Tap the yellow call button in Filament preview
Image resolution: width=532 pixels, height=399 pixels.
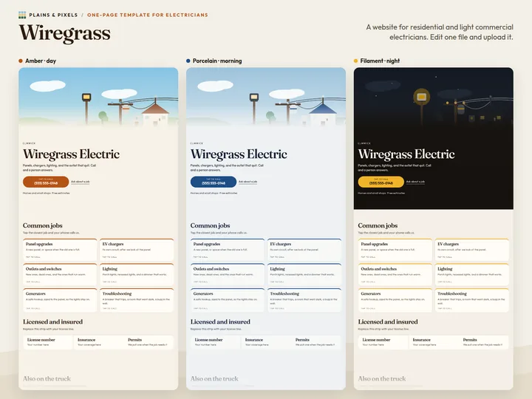coord(381,182)
